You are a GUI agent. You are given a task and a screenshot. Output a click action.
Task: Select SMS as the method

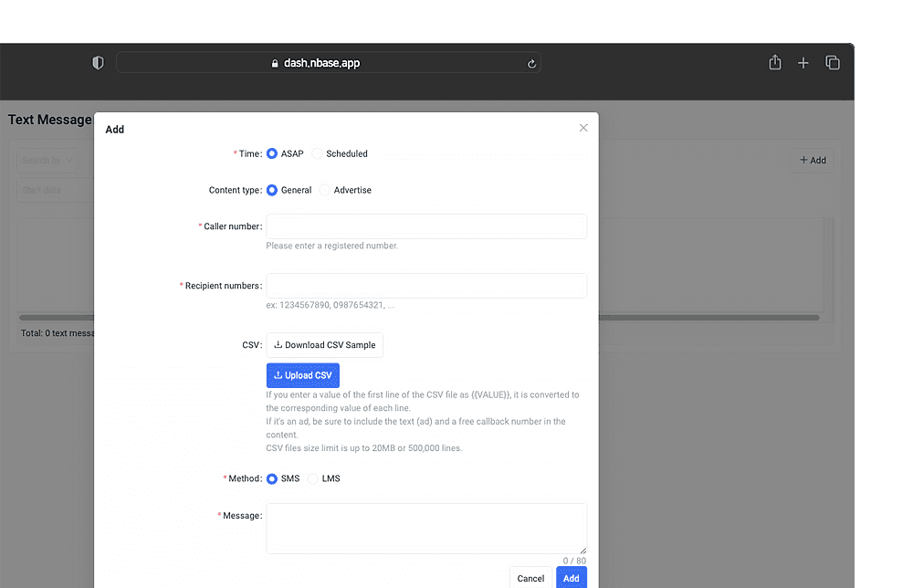pos(272,478)
